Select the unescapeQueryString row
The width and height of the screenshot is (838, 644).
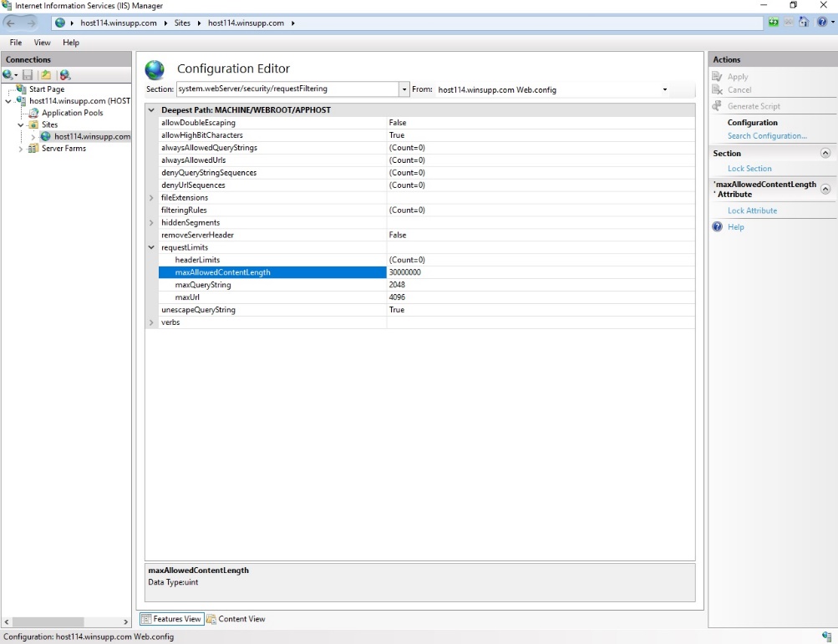426,310
